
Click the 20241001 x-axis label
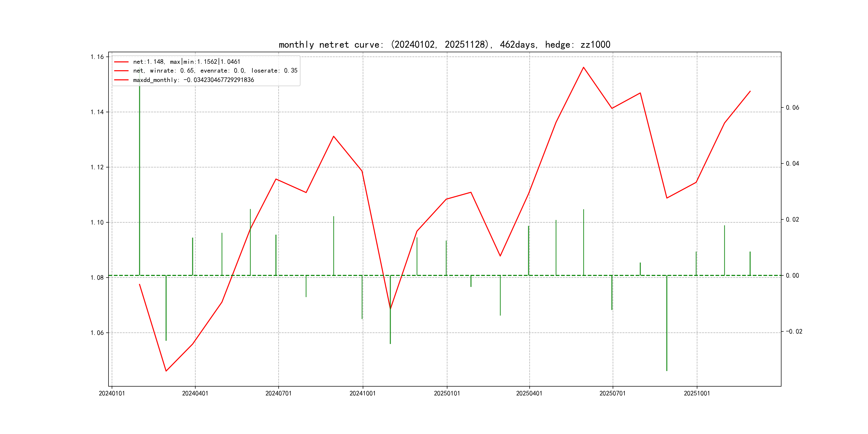[362, 393]
